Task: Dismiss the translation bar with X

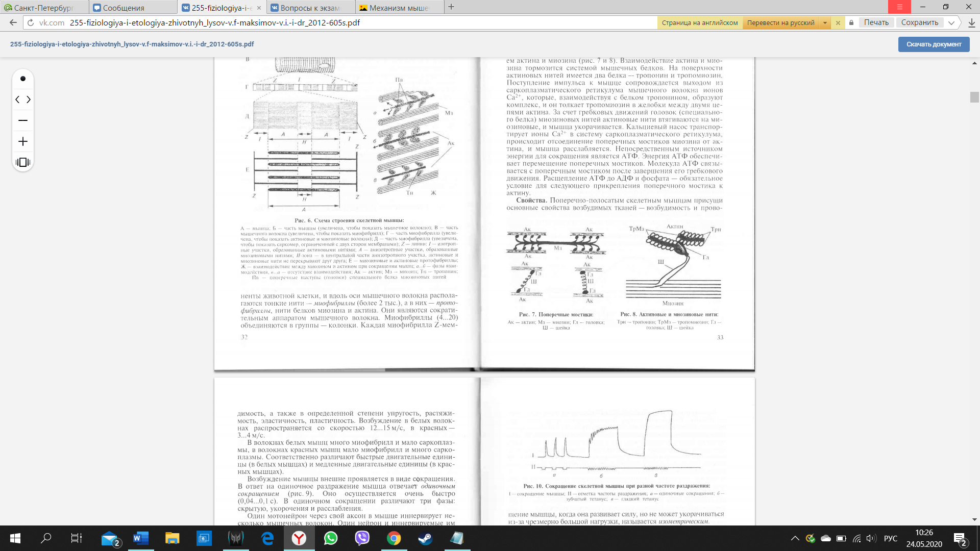Action: (x=838, y=22)
